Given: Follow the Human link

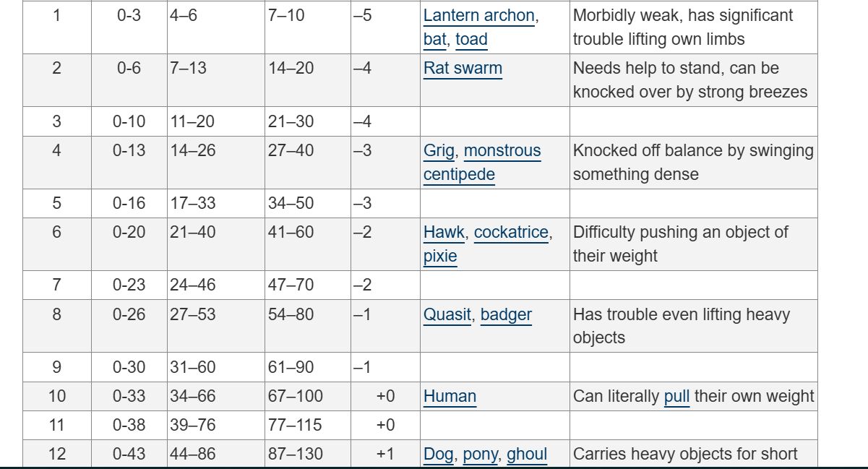Looking at the screenshot, I should point(450,397).
